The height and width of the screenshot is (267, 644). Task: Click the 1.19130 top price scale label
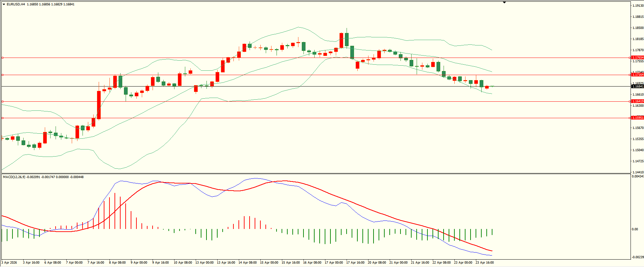638,6
